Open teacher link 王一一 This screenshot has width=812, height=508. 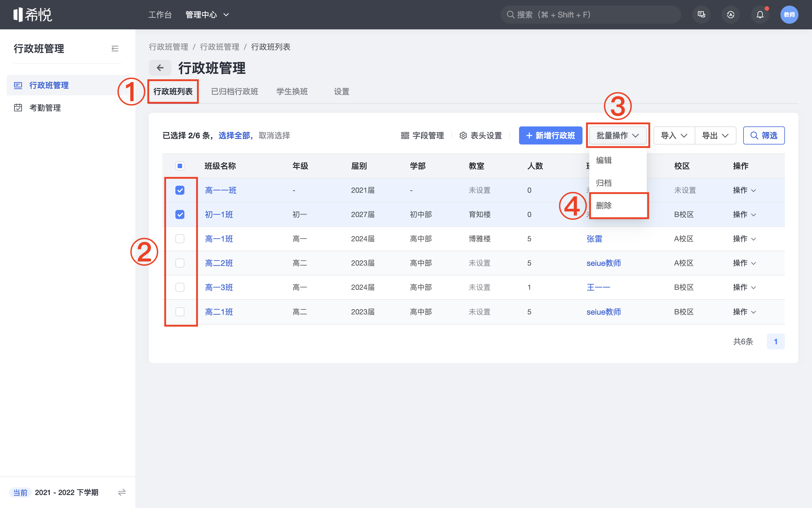[598, 287]
